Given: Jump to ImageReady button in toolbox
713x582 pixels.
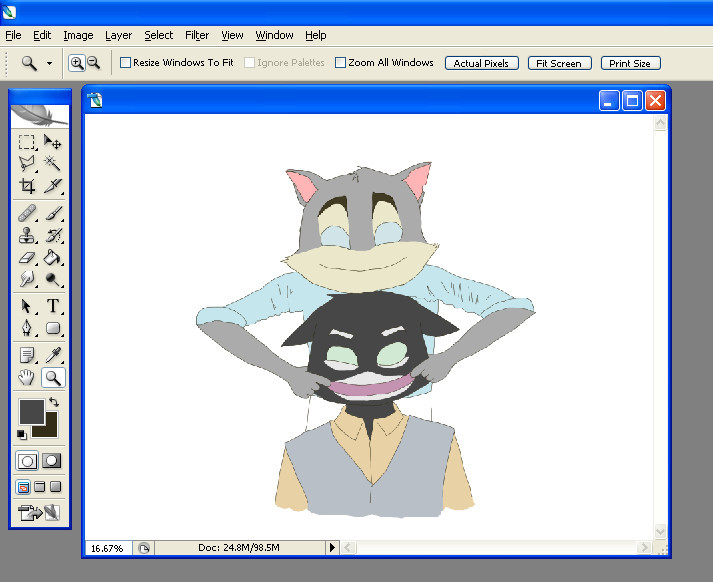Looking at the screenshot, I should [x=39, y=512].
